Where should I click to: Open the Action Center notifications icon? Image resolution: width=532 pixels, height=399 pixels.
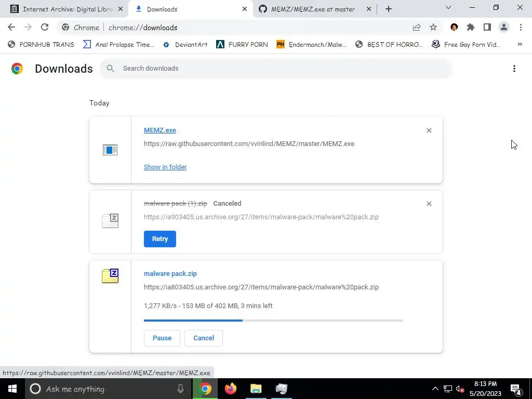coord(516,389)
